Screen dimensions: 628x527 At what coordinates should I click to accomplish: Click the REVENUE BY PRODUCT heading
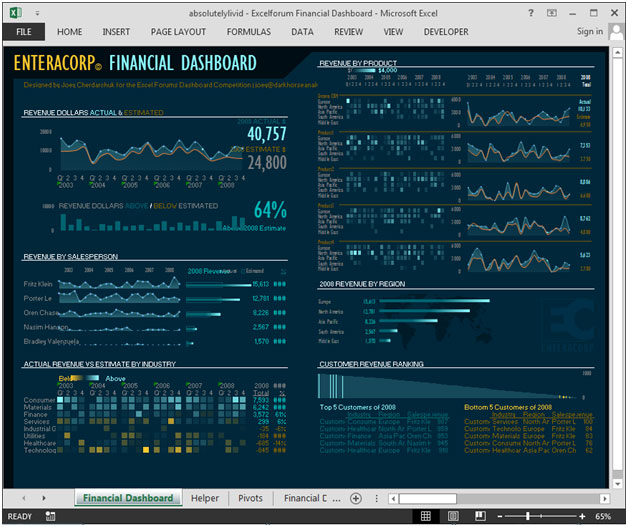pos(358,63)
